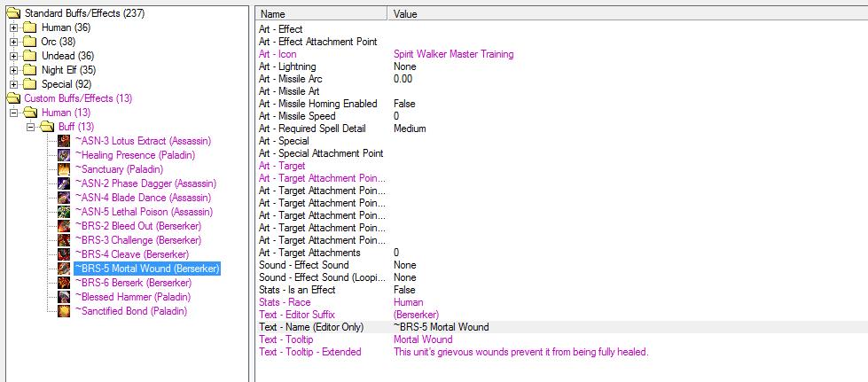Click the Spirit Walker Master Training value
The width and height of the screenshot is (868, 382).
453,54
